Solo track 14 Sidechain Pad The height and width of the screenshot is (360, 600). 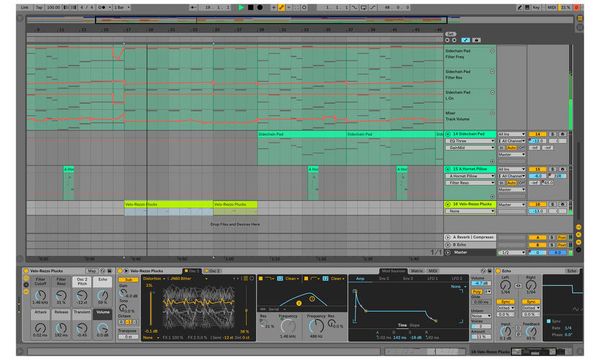[x=553, y=134]
